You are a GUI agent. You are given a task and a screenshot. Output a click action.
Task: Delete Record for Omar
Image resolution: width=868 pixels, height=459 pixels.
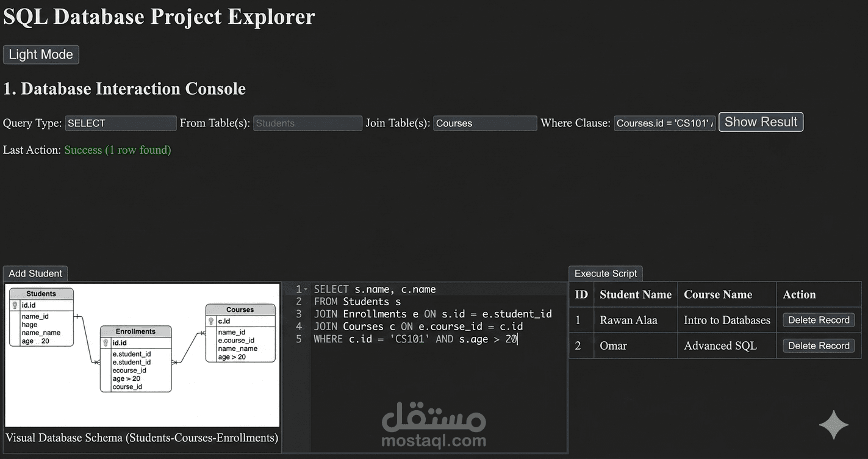tap(819, 345)
